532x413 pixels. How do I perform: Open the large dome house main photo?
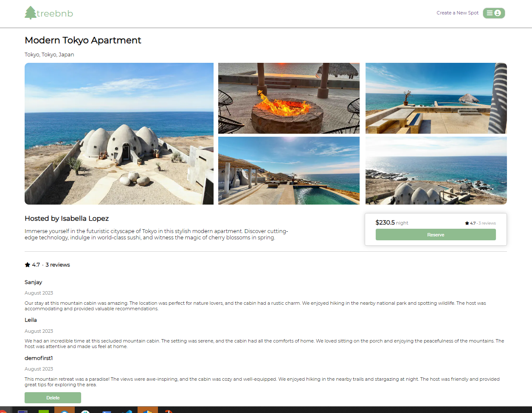(119, 134)
